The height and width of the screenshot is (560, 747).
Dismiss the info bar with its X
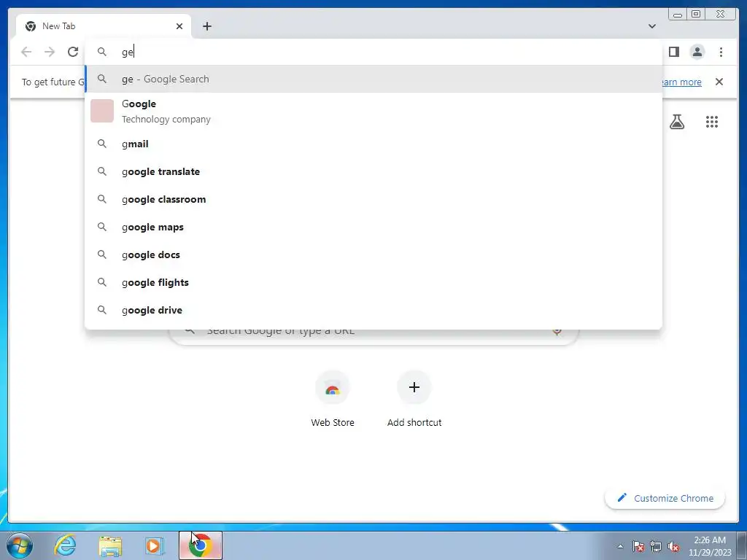[x=719, y=82]
